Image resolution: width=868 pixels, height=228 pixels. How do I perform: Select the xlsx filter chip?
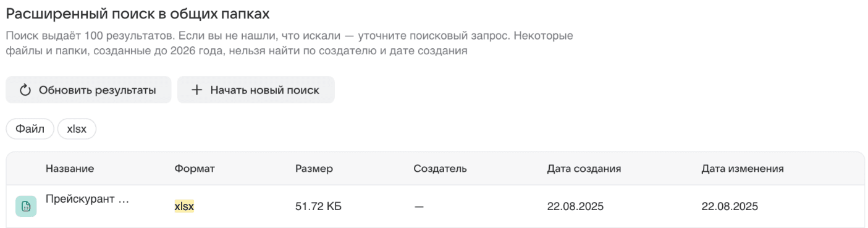(77, 129)
